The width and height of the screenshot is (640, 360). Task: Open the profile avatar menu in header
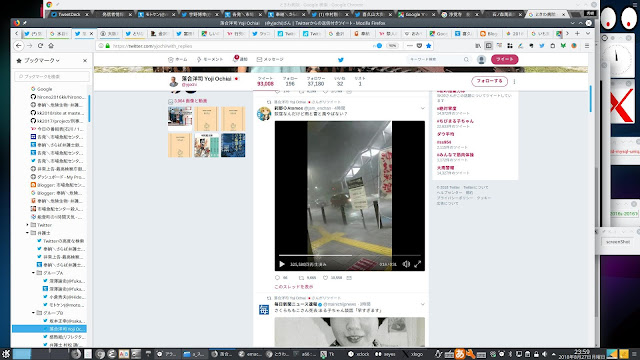pos(481,60)
